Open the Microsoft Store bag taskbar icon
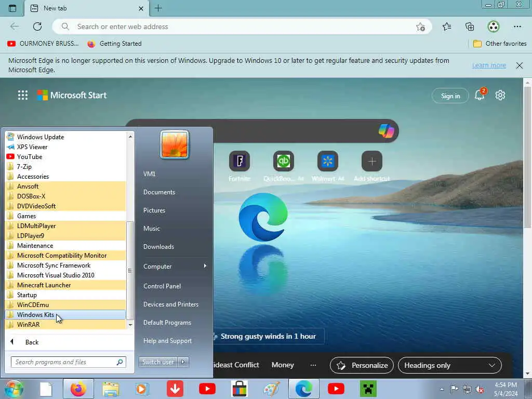 point(240,389)
